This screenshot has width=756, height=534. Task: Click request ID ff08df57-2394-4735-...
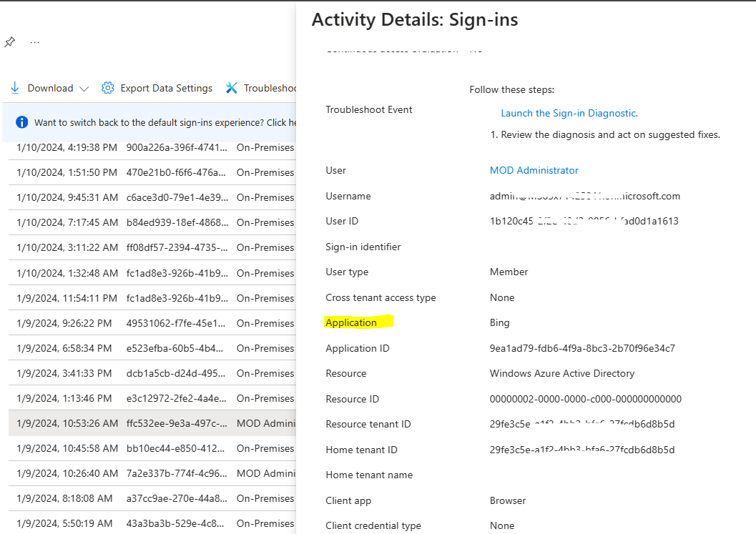pyautogui.click(x=177, y=248)
